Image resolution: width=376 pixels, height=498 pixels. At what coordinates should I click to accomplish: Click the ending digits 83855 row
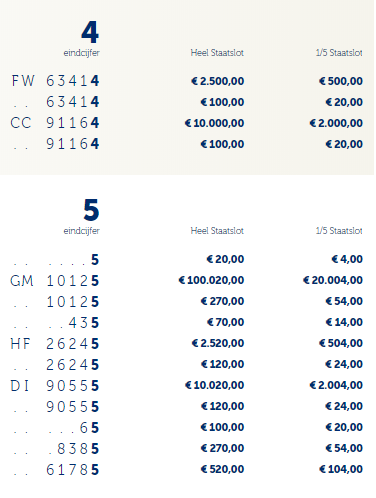point(188,448)
